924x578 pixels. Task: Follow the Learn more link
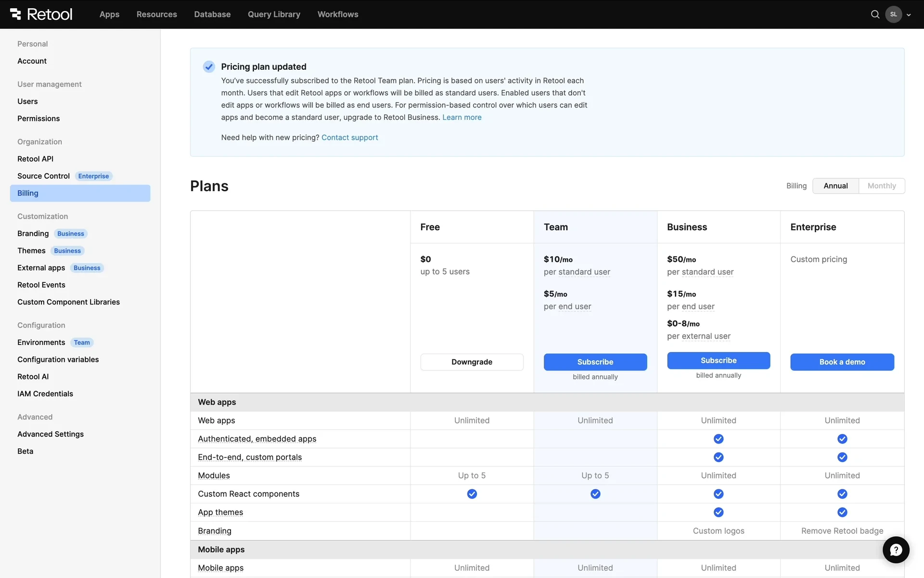(462, 118)
